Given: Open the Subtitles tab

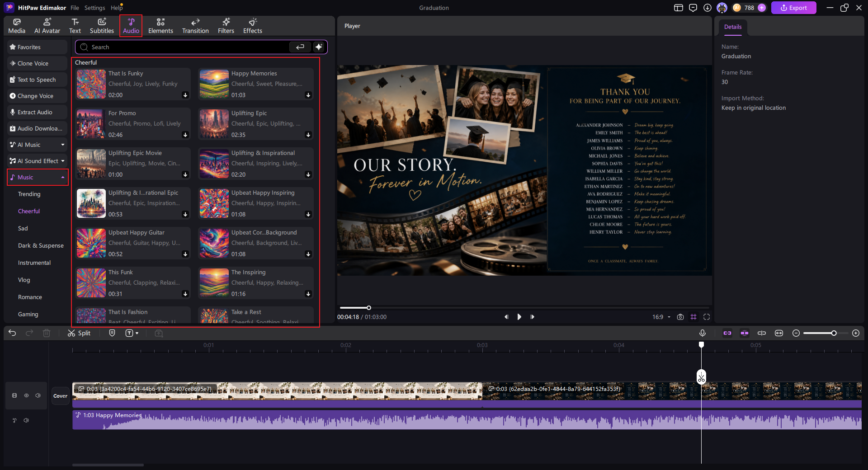Looking at the screenshot, I should [x=102, y=26].
